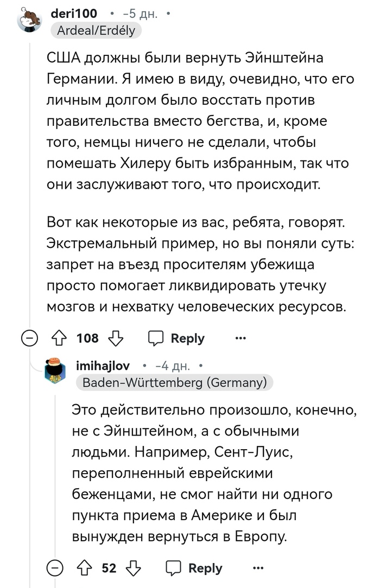The width and height of the screenshot is (380, 588).
Task: Collapse the deri100 comment thread
Action: [x=29, y=338]
